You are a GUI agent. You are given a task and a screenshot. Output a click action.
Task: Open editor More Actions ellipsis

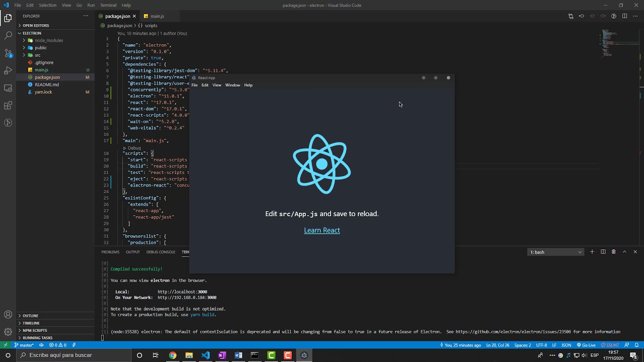[635, 16]
